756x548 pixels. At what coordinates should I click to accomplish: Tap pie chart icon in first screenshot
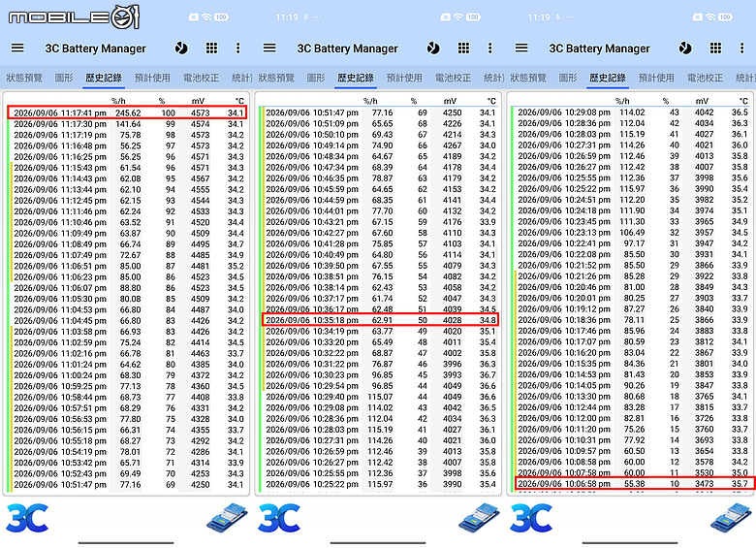pyautogui.click(x=181, y=48)
